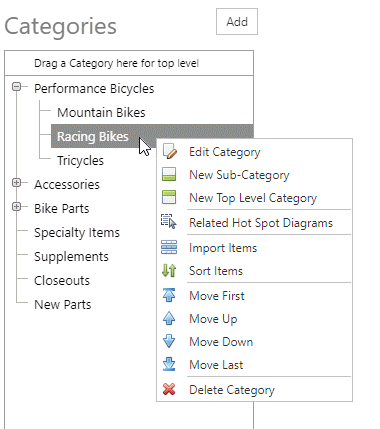Screen dimensions: 380x429
Task: Choose Move Up from context menu
Action: (x=213, y=319)
